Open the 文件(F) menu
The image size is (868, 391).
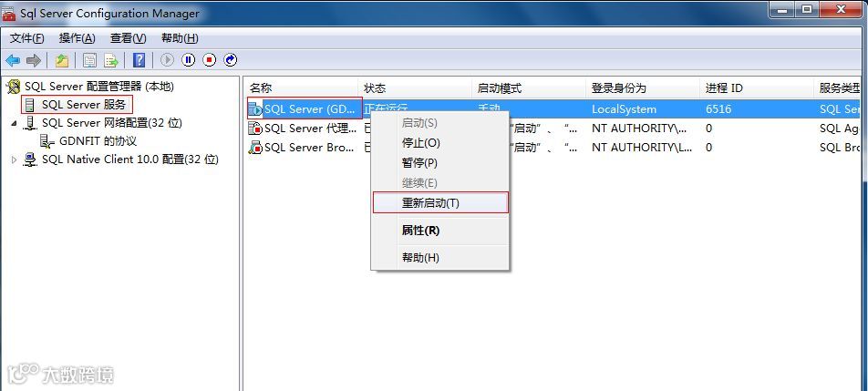coord(26,38)
